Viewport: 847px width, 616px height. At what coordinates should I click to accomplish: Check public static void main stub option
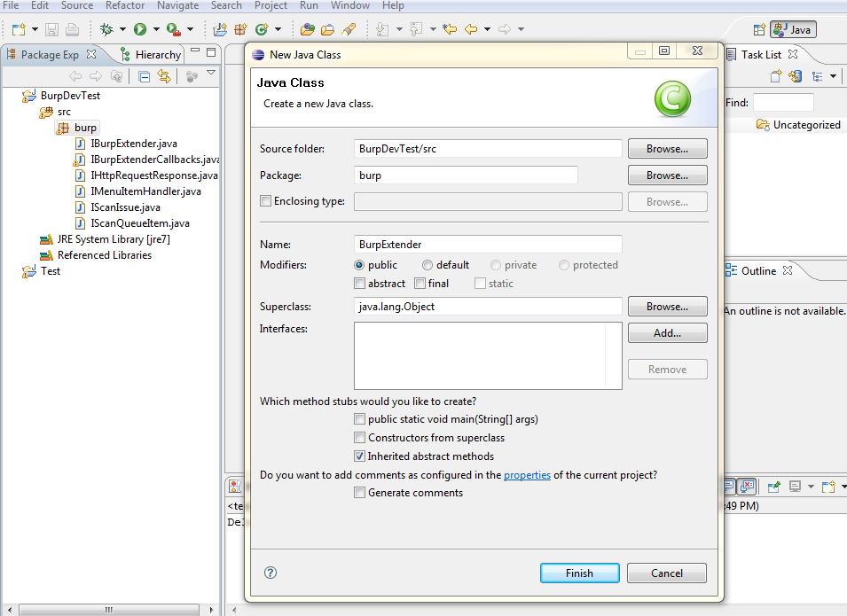tap(359, 419)
